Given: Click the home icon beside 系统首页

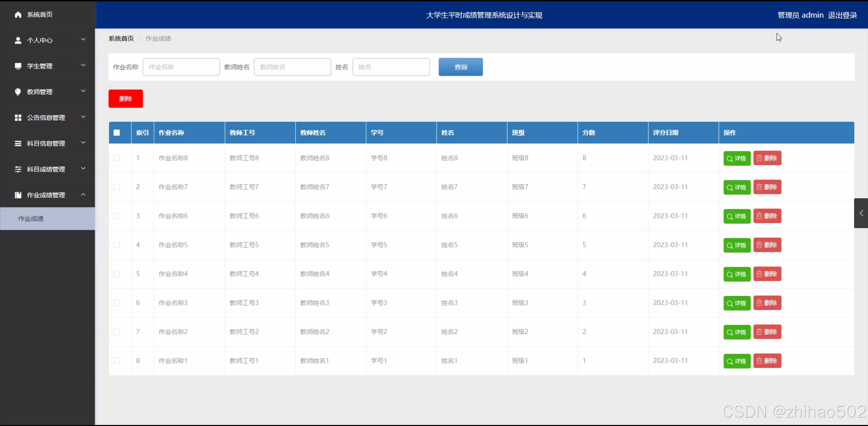Looking at the screenshot, I should tap(18, 15).
